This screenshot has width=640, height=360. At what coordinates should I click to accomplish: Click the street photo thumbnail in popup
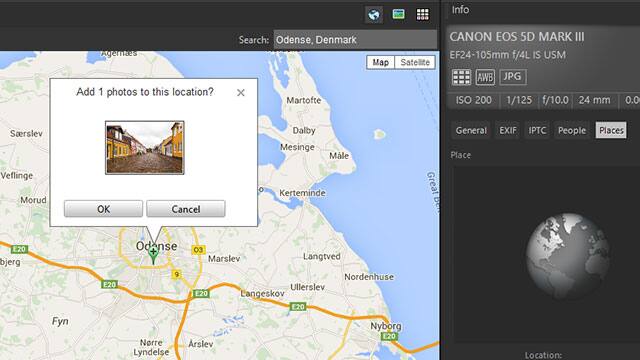point(145,147)
